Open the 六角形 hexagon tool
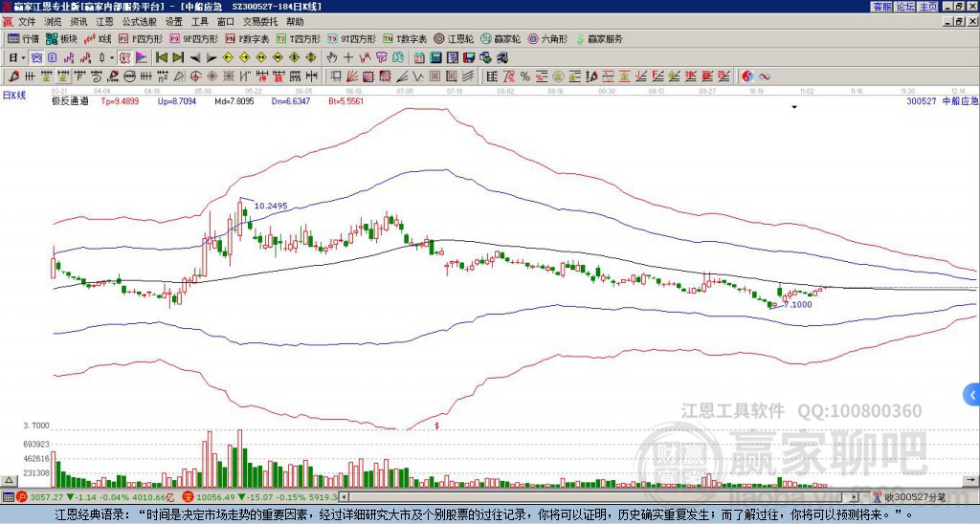980x524 pixels. (547, 38)
